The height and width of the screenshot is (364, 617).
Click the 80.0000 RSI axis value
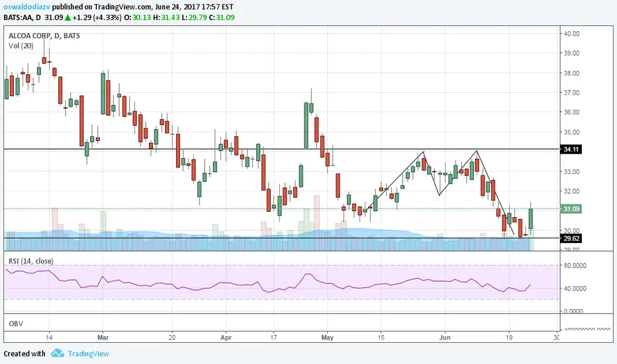[575, 265]
